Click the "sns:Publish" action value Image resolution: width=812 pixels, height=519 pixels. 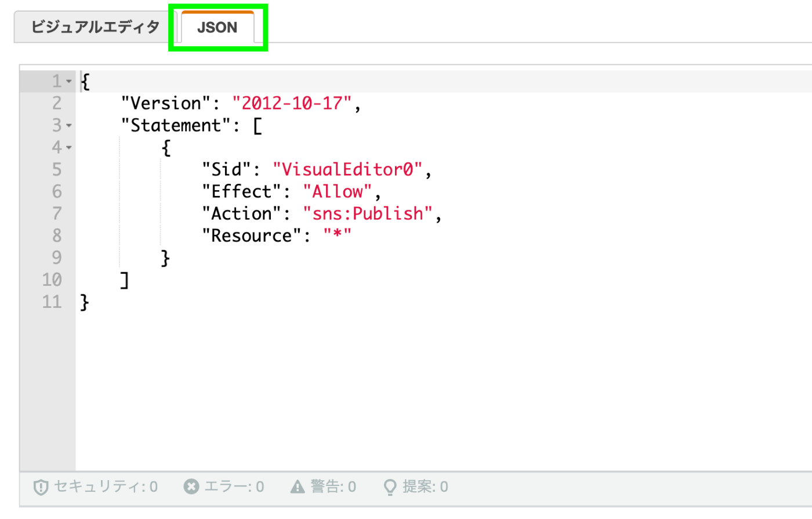click(368, 214)
